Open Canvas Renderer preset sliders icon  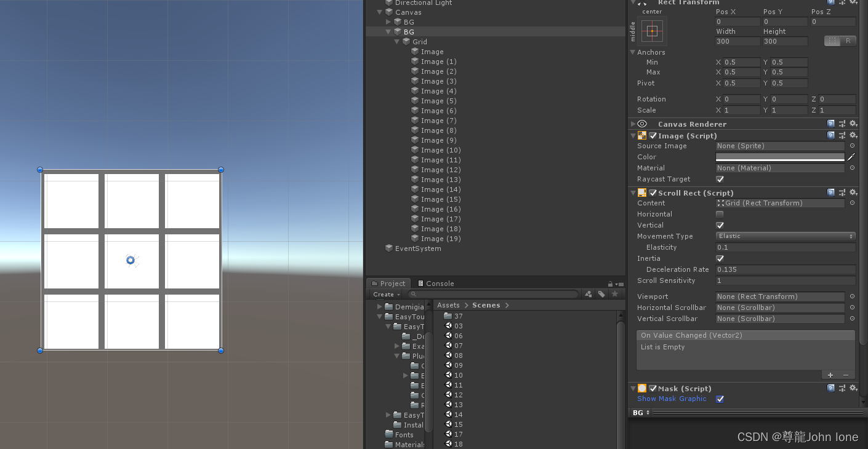click(x=842, y=124)
